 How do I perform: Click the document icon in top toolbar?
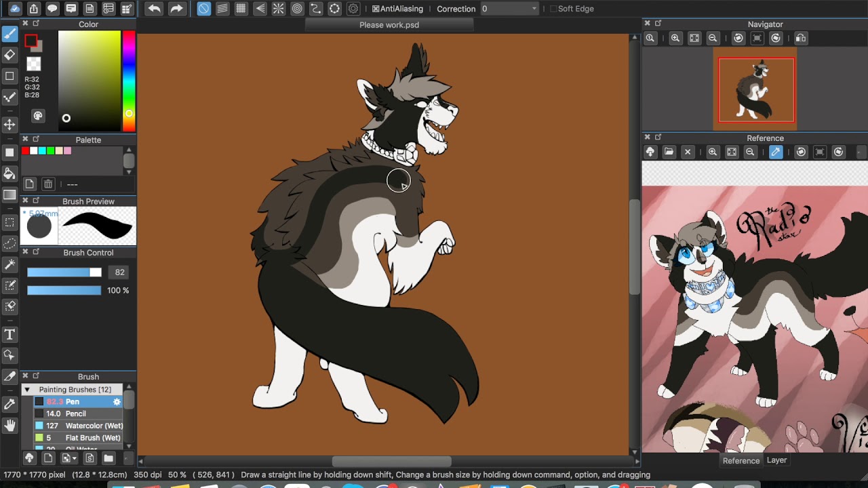89,9
